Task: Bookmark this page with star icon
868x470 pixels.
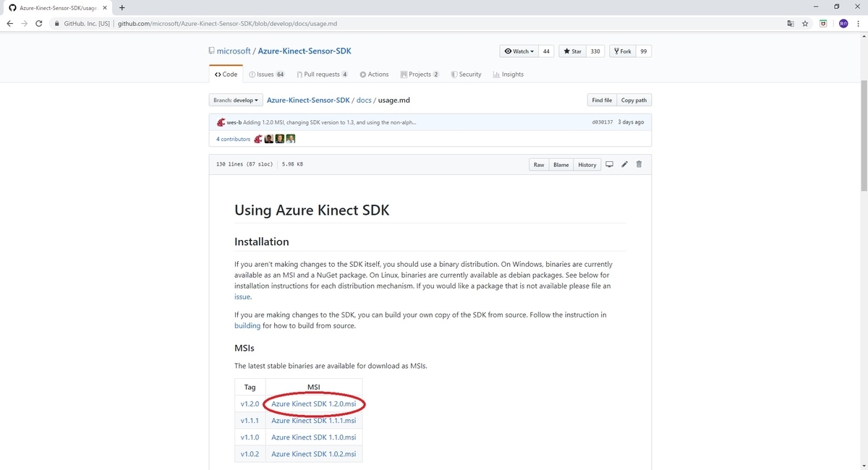Action: (x=805, y=23)
